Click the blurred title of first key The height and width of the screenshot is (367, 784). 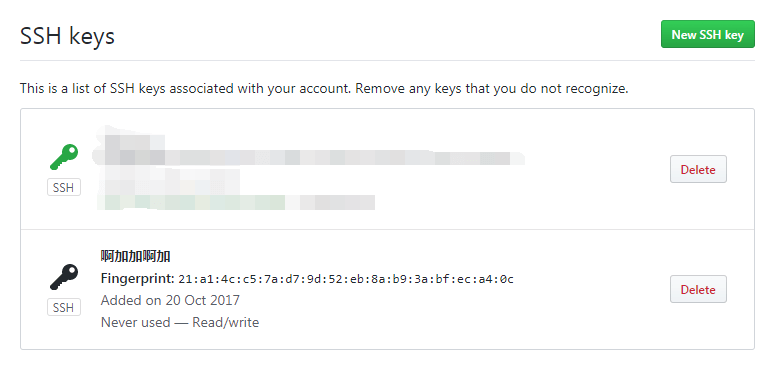click(132, 138)
